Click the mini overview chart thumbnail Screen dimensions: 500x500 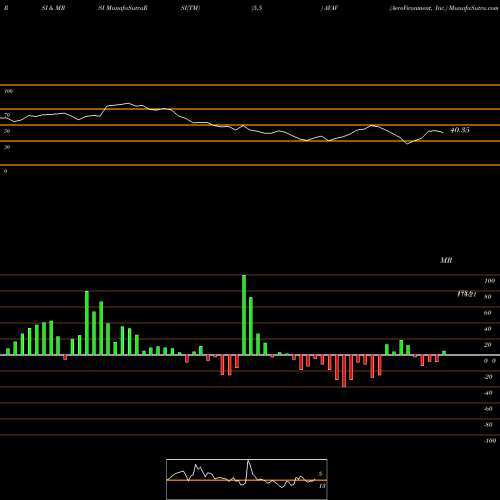click(x=247, y=479)
